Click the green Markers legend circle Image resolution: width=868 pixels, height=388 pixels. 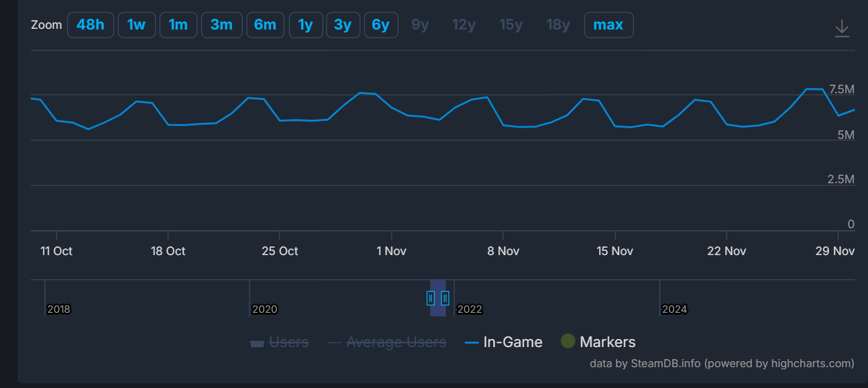568,342
